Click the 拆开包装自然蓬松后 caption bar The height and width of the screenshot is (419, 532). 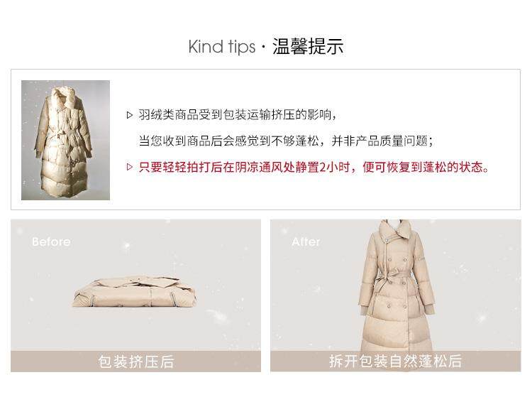point(396,361)
